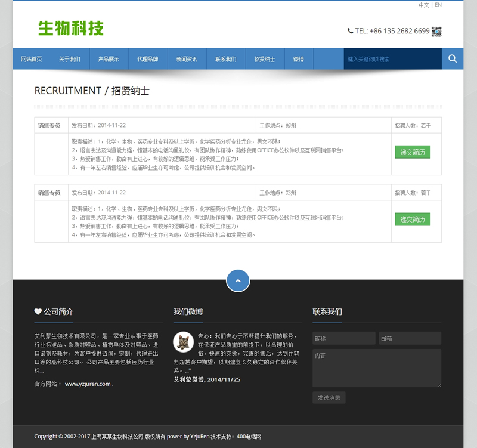This screenshot has height=448, width=477.
Task: Open the 产品展示 menu item
Action: tap(109, 59)
